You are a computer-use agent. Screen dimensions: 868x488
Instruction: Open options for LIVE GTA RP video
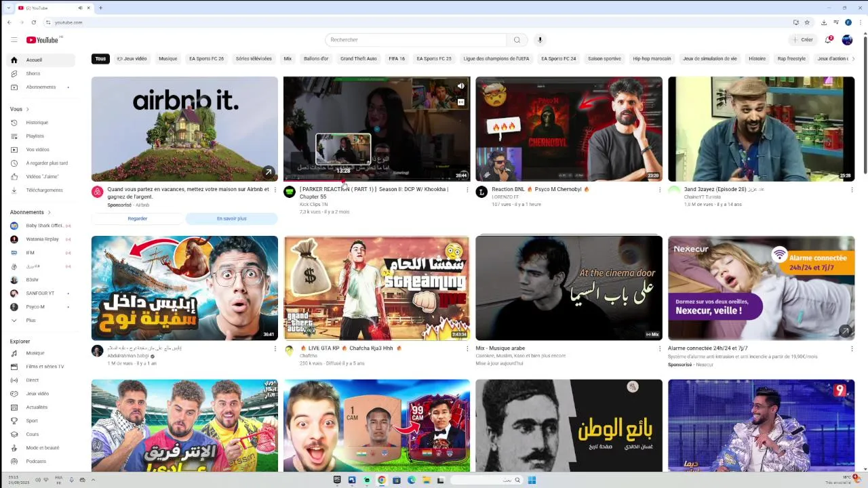(467, 348)
